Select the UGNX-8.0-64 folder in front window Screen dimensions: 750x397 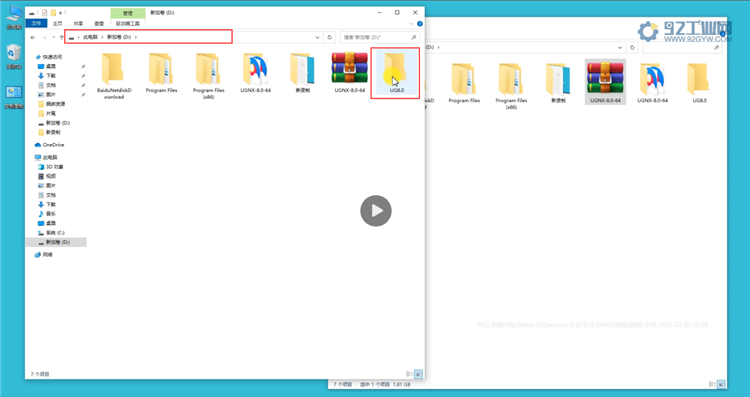click(255, 73)
